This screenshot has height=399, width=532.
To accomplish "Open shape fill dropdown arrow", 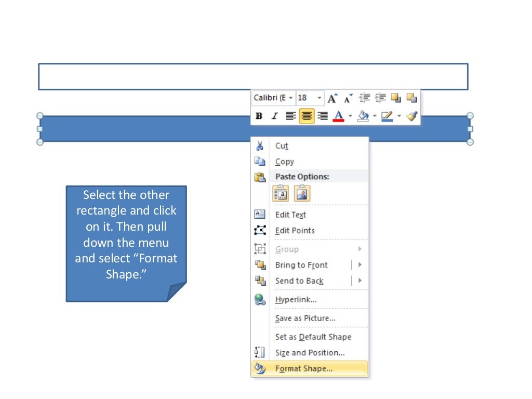I will point(375,116).
